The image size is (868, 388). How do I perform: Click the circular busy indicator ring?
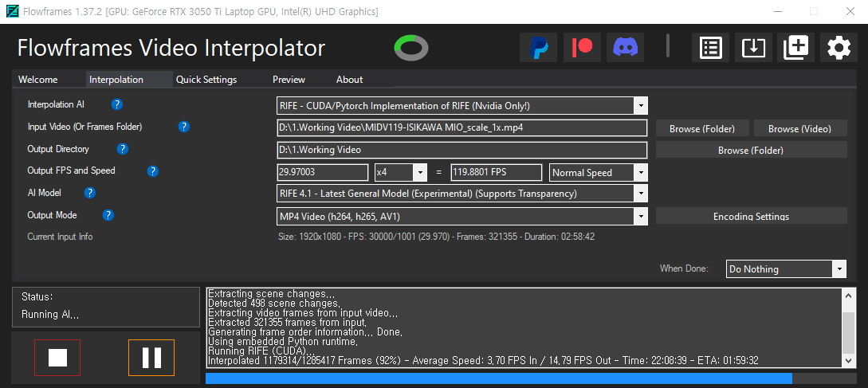(x=411, y=48)
